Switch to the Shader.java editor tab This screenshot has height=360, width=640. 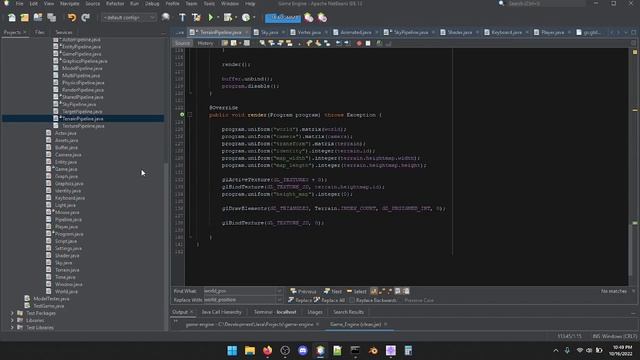click(460, 32)
